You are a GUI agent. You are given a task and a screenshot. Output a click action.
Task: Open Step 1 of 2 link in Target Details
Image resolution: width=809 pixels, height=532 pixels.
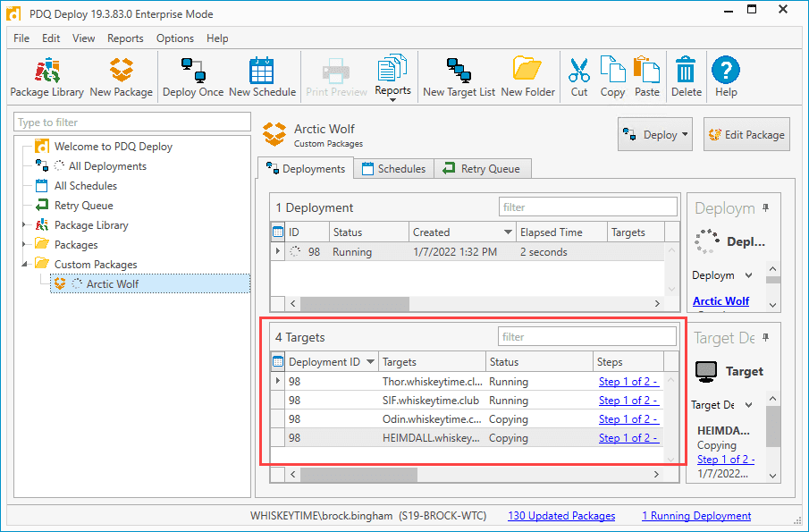click(x=726, y=460)
